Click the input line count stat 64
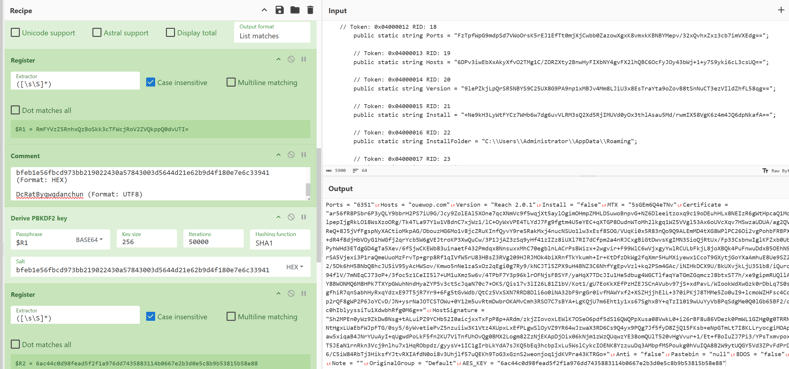 [360, 171]
